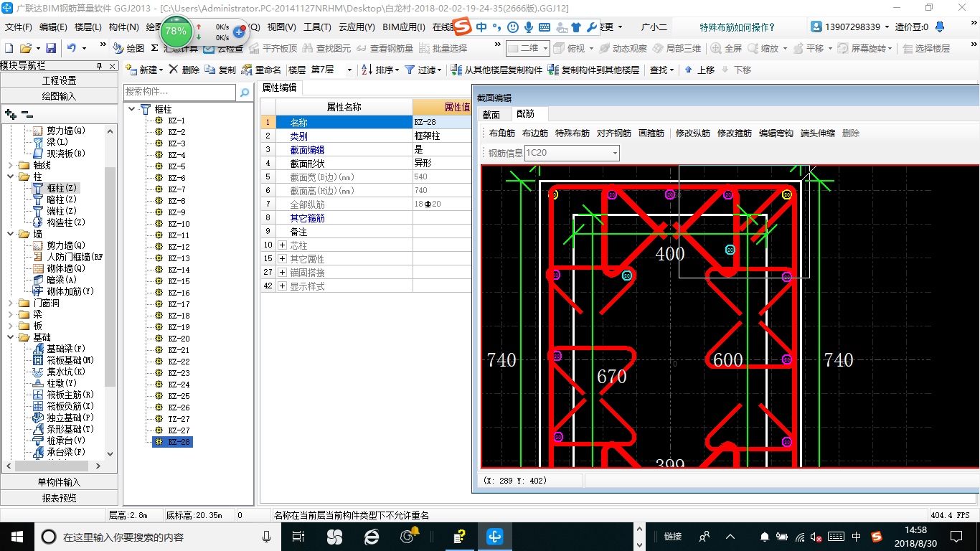Viewport: 980px width, 551px height.
Task: Click the open folder icon
Action: point(26,49)
